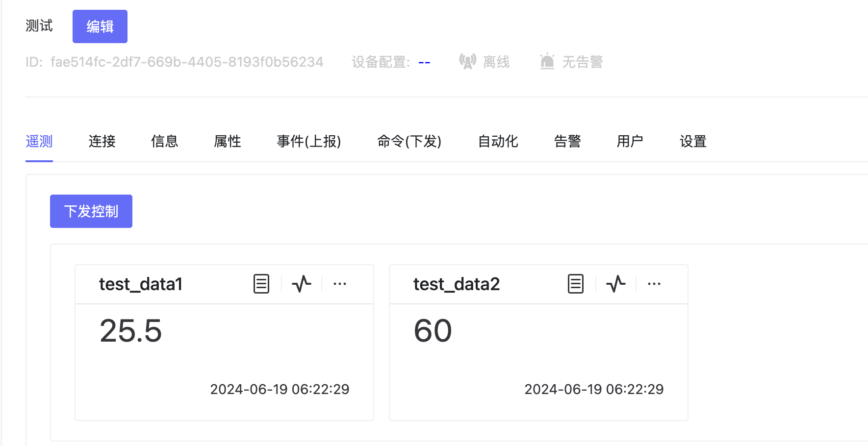Select the 命令(下发) tab
Image resolution: width=868 pixels, height=446 pixels.
pos(409,141)
